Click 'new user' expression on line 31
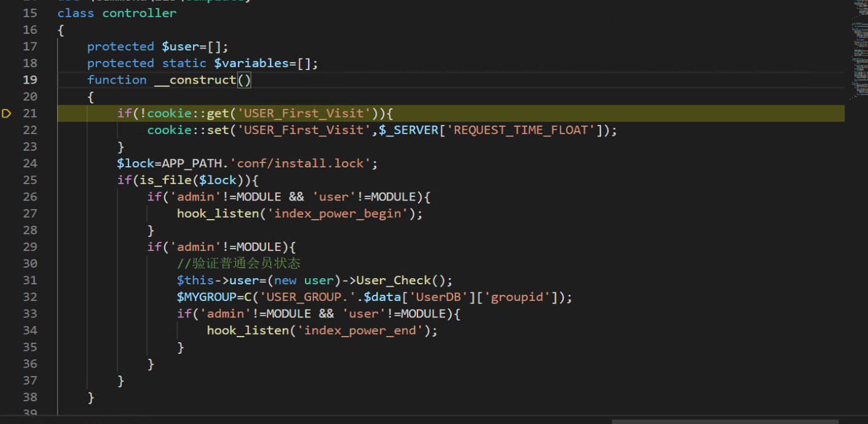 pyautogui.click(x=304, y=281)
